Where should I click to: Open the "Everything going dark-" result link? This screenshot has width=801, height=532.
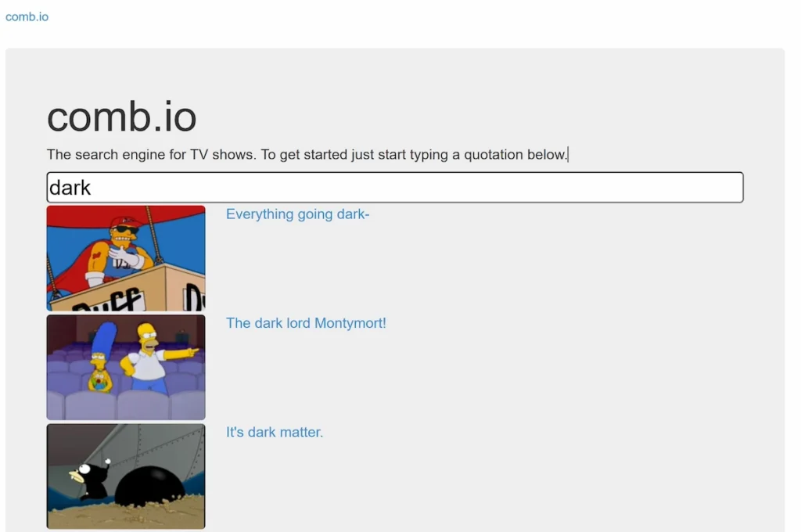coord(298,214)
